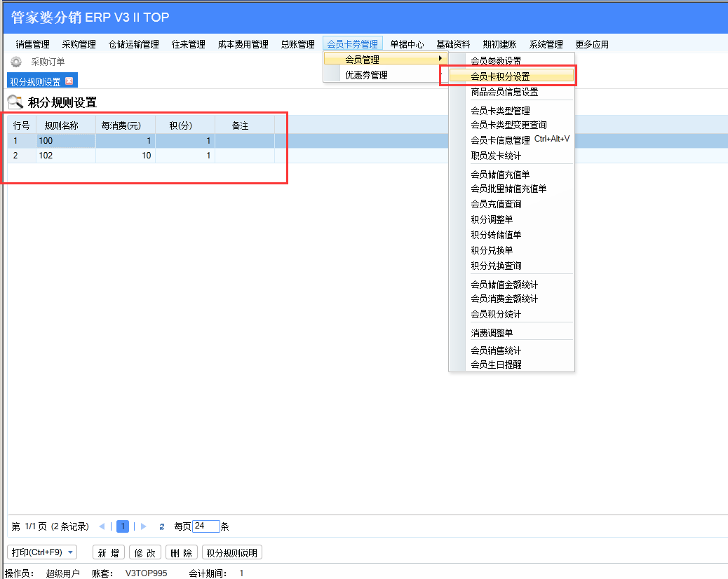Click the gear settings icon beside 采购订单
The image size is (728, 579).
tap(15, 62)
